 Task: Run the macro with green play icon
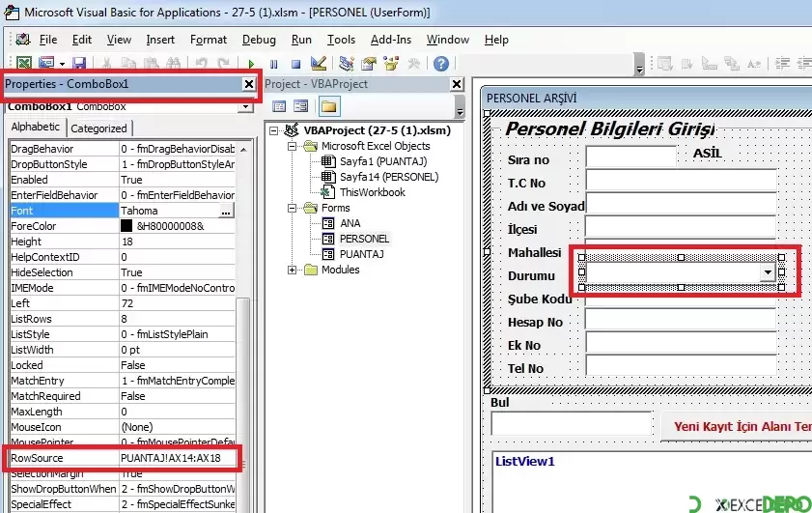pyautogui.click(x=251, y=64)
